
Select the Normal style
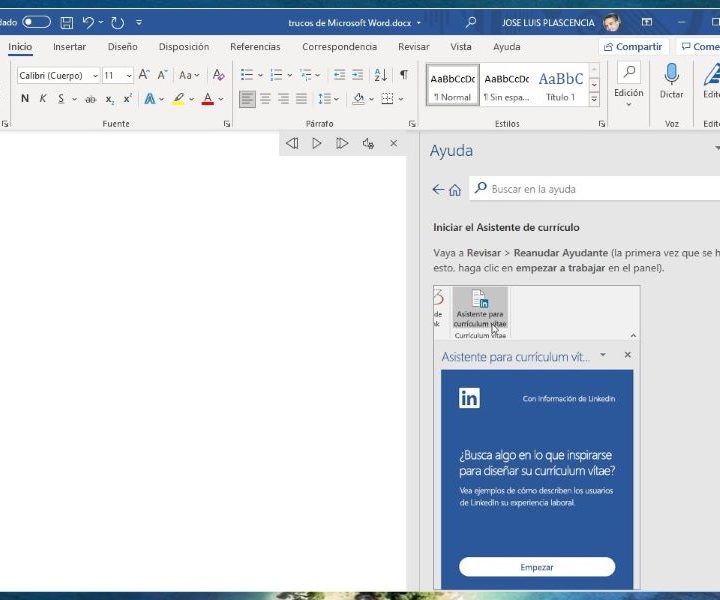pyautogui.click(x=453, y=85)
